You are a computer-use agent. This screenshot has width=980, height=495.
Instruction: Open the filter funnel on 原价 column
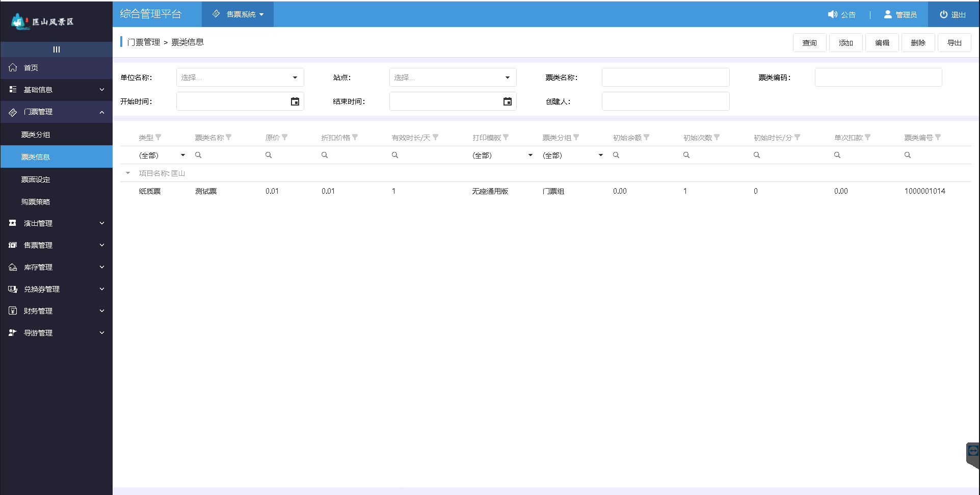(284, 137)
